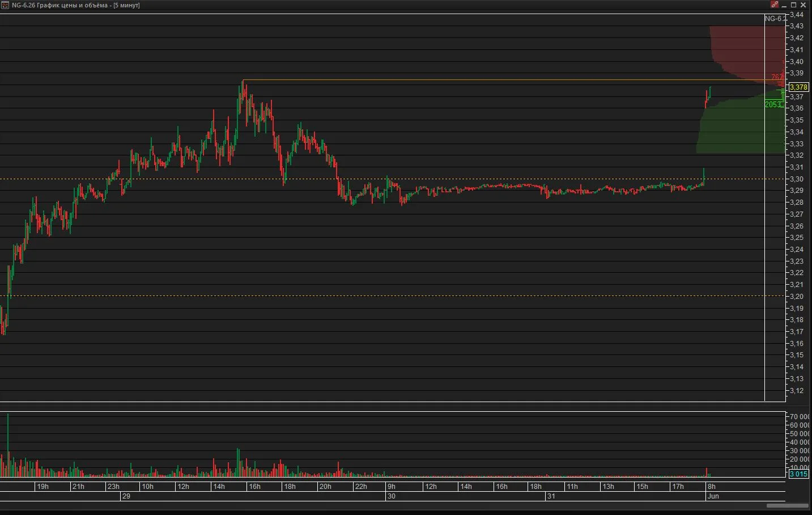This screenshot has height=515, width=812.
Task: Click the date label 31 on the date axis
Action: (551, 496)
